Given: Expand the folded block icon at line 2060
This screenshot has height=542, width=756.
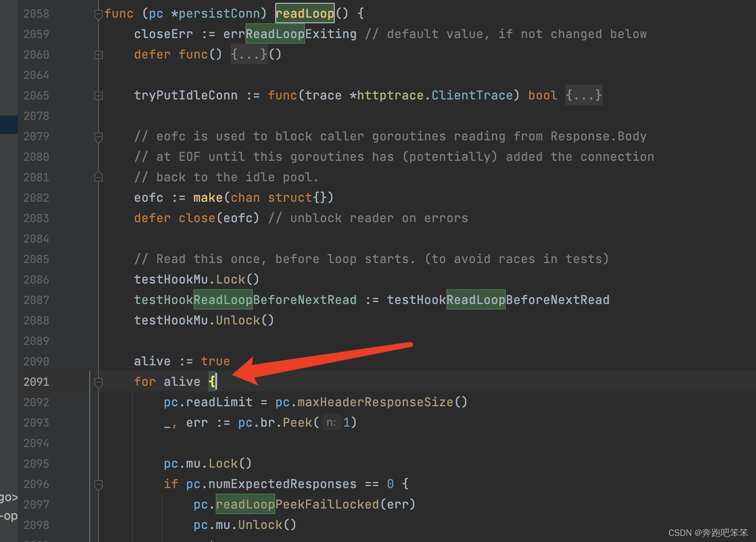Looking at the screenshot, I should (x=98, y=54).
